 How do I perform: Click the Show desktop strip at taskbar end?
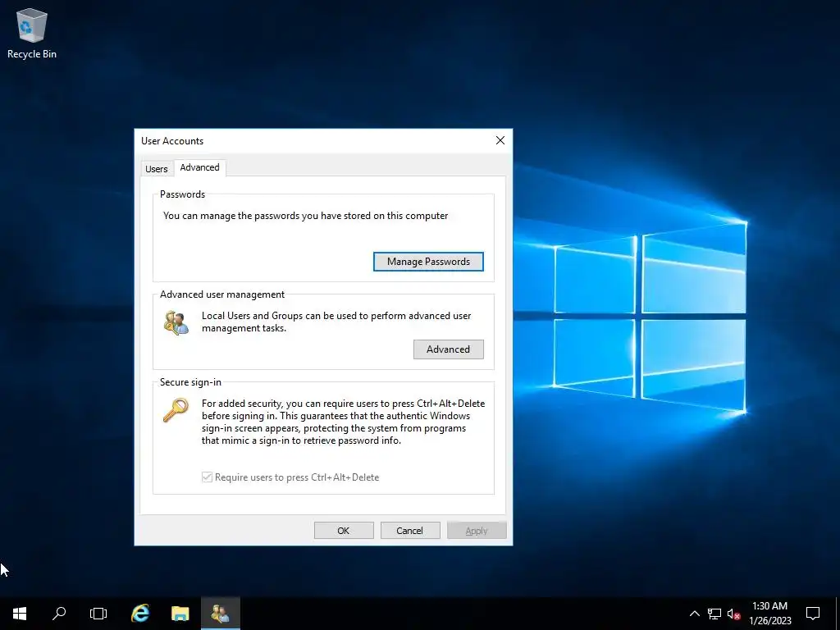tap(838, 614)
